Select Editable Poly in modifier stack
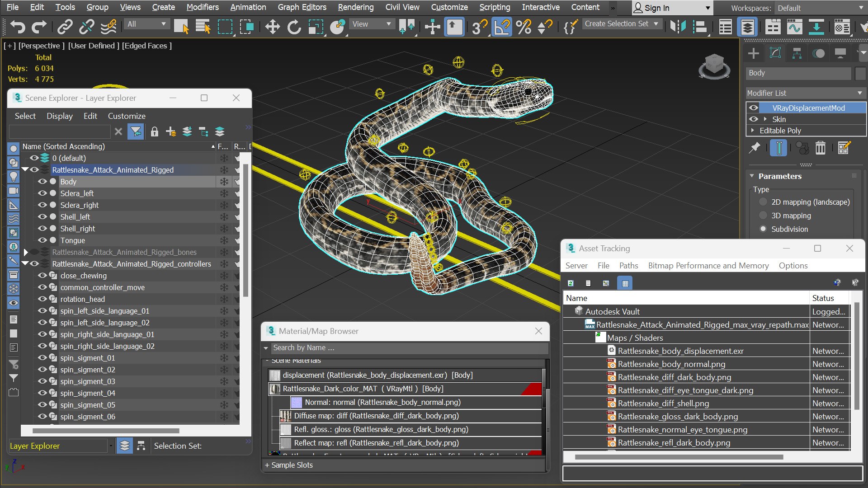 click(780, 131)
